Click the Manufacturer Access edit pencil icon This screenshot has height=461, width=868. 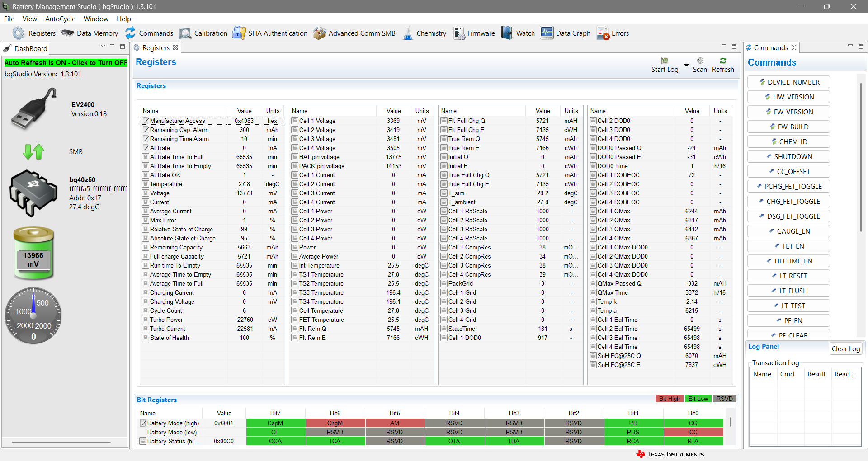point(146,121)
